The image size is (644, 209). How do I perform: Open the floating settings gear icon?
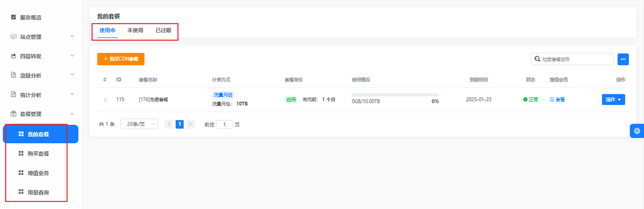click(x=637, y=131)
